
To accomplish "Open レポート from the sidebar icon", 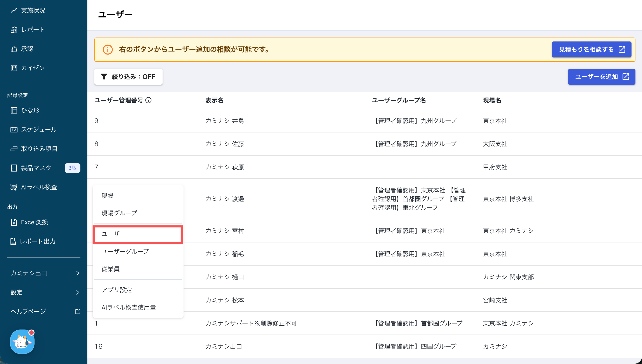I will [x=14, y=30].
